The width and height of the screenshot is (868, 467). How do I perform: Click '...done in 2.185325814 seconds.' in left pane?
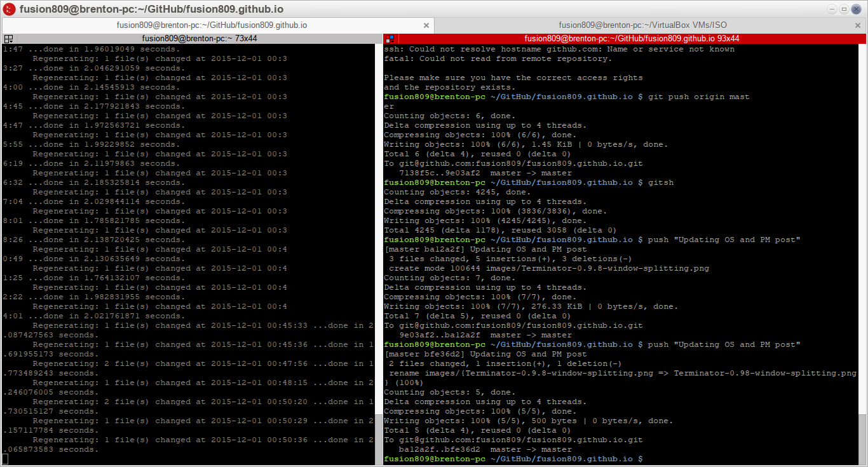(x=107, y=182)
